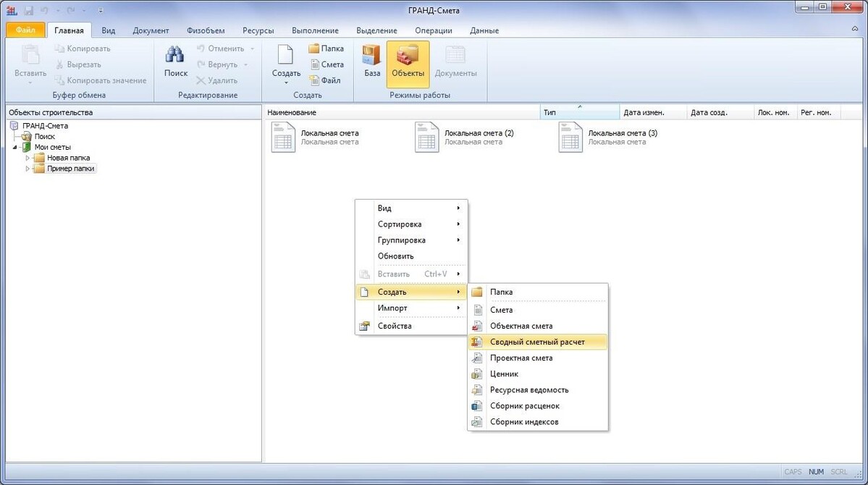The width and height of the screenshot is (868, 485).
Task: Open Свойства in context menu
Action: 410,326
